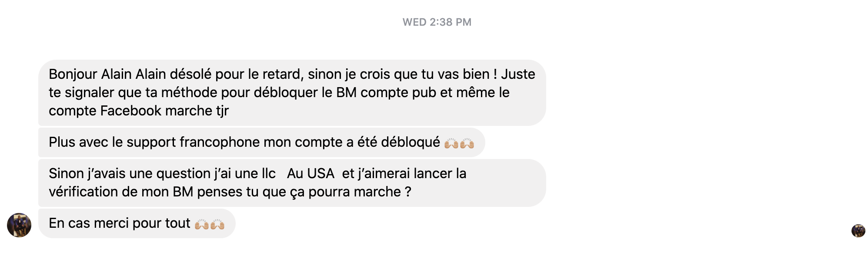Viewport: 868px width, 260px height.
Task: Click the word "USA" in the question message
Action: click(x=320, y=173)
